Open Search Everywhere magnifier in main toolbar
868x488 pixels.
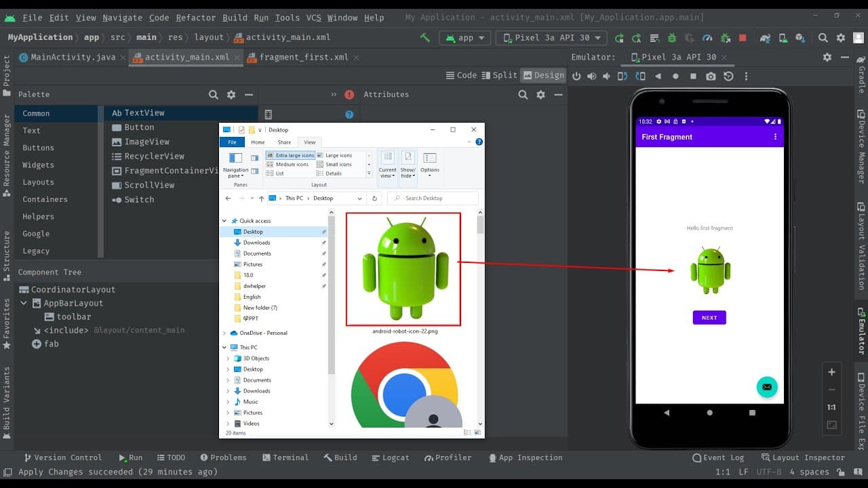pos(823,38)
